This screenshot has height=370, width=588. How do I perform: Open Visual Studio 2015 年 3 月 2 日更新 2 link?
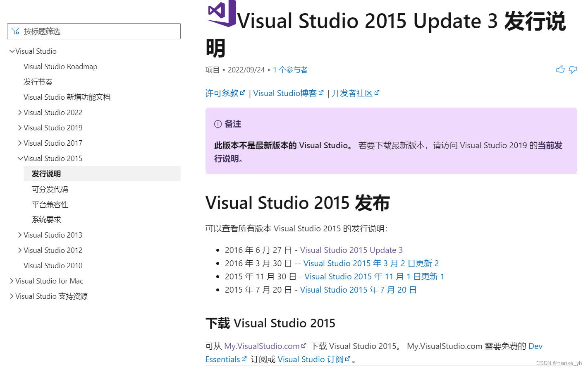pos(371,263)
